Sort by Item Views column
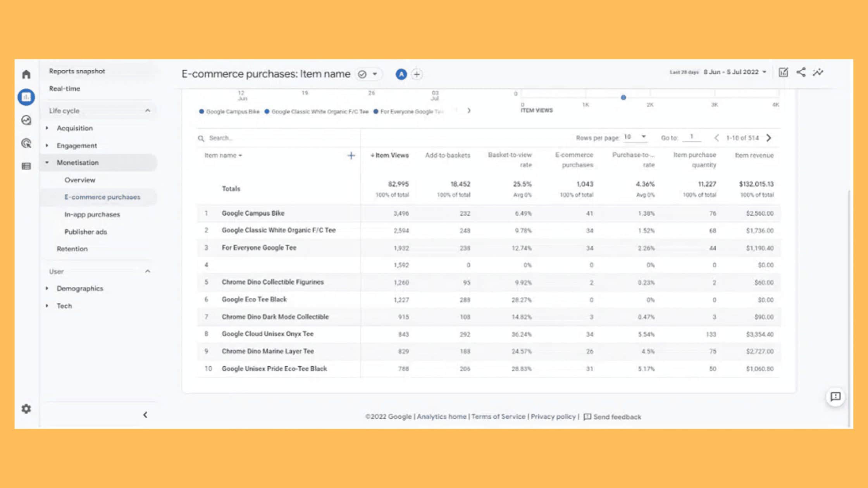Viewport: 868px width, 488px height. (x=389, y=155)
